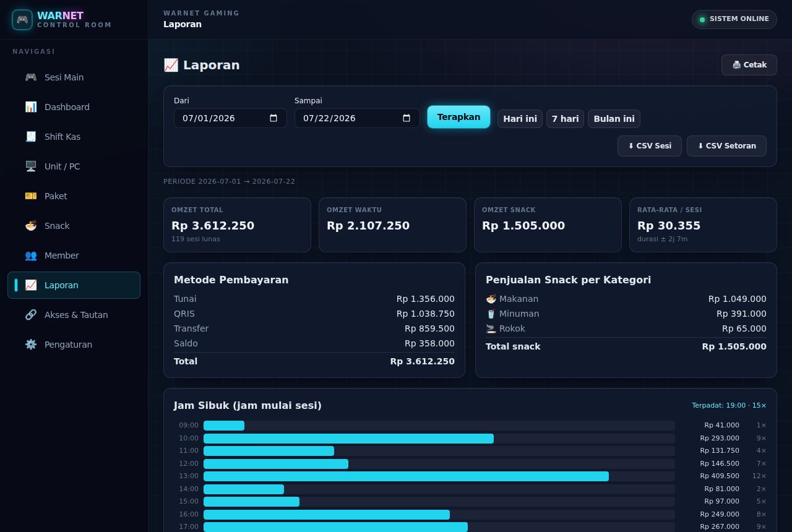This screenshot has width=792, height=532.
Task: Click the 13:00 busy hour bar
Action: pos(406,476)
